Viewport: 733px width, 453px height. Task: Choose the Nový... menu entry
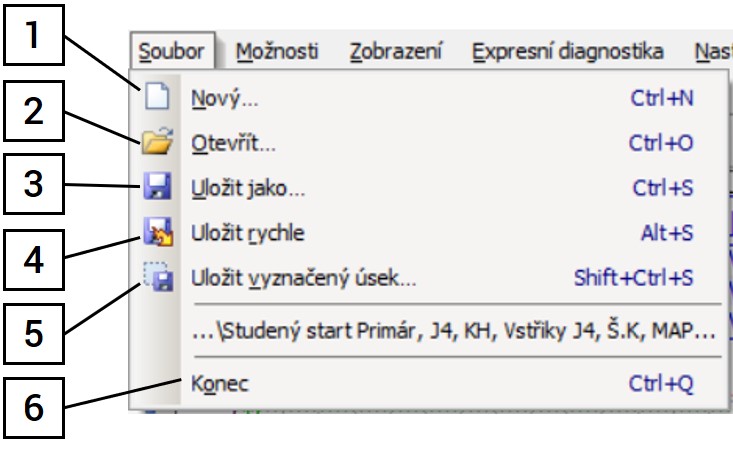click(222, 99)
